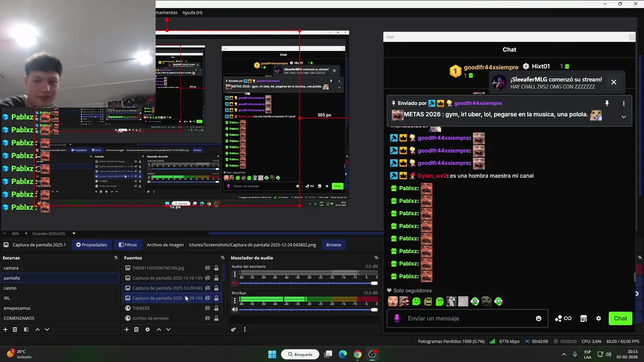Pop out the Escenas dock panel

coord(116,258)
